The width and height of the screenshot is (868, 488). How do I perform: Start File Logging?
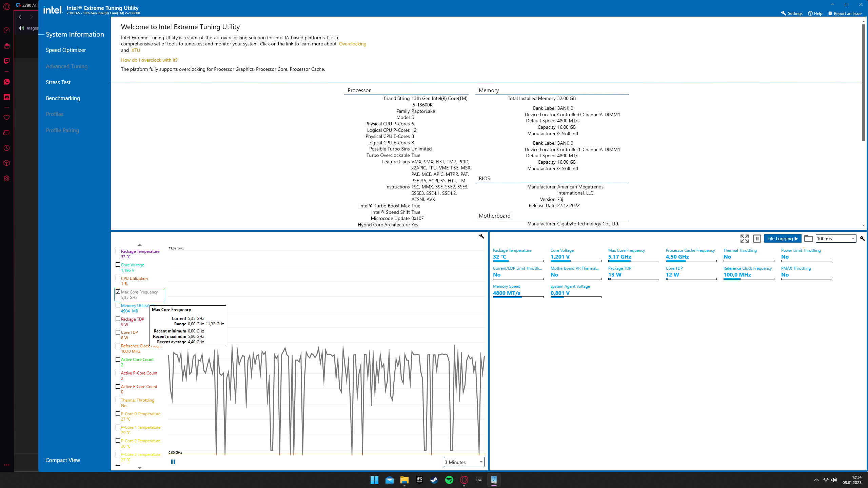click(x=783, y=239)
